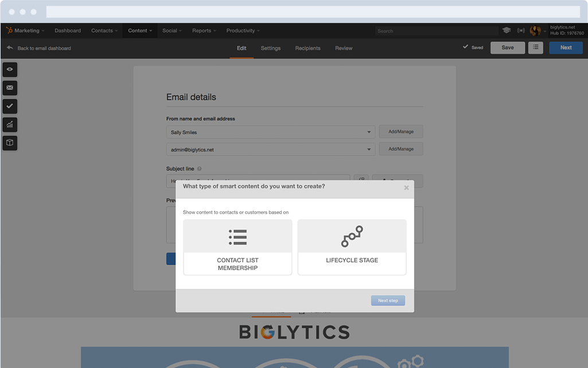This screenshot has width=588, height=368.
Task: Click the Save button
Action: (x=507, y=48)
